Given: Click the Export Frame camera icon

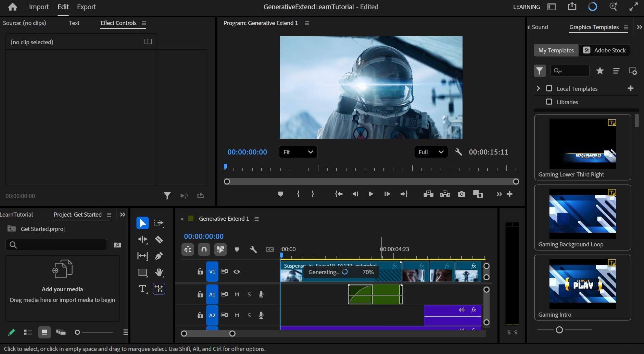Looking at the screenshot, I should point(462,194).
